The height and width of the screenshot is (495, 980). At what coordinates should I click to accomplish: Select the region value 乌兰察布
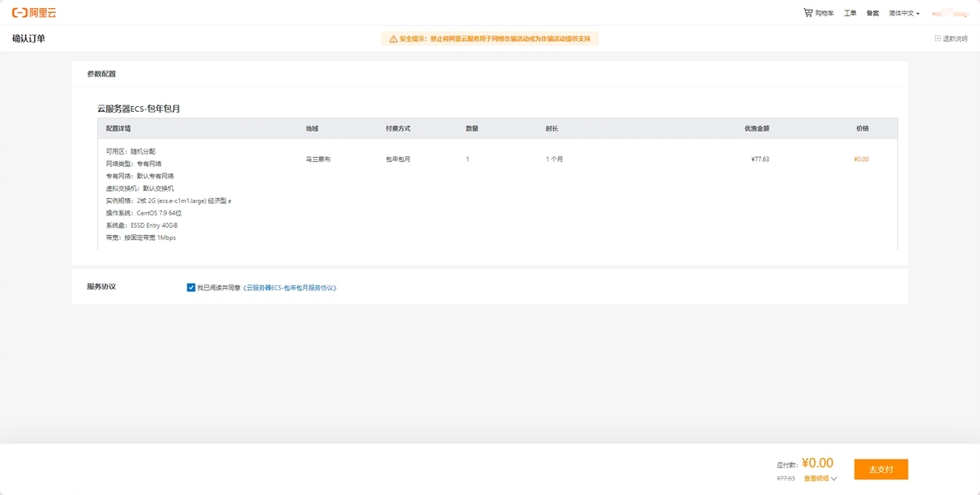point(318,160)
